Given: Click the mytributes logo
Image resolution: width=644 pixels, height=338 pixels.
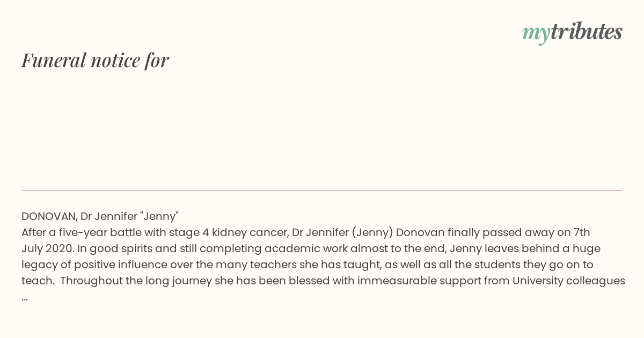Looking at the screenshot, I should coord(572,32).
